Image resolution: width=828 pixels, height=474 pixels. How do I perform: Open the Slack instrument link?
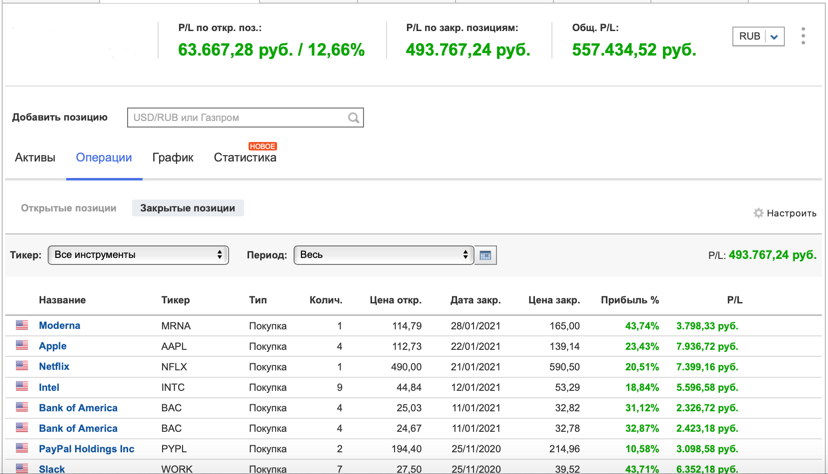coord(52,469)
